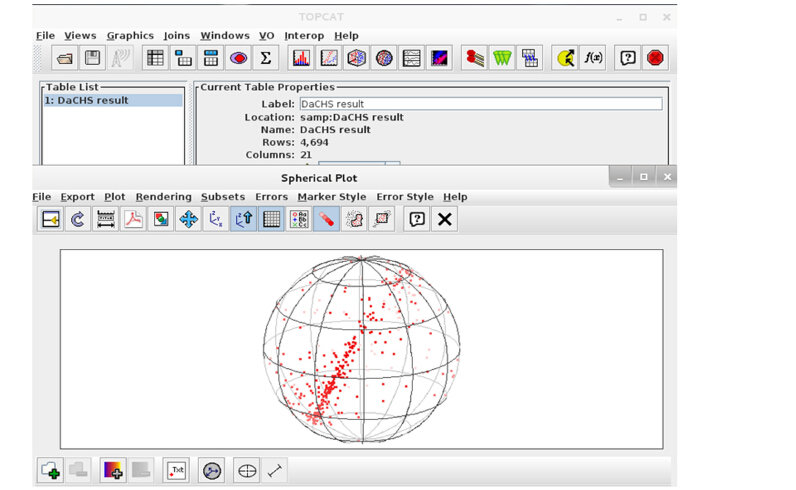Click the open folder load table icon
Viewport: 796px width, 490px height.
[x=65, y=59]
